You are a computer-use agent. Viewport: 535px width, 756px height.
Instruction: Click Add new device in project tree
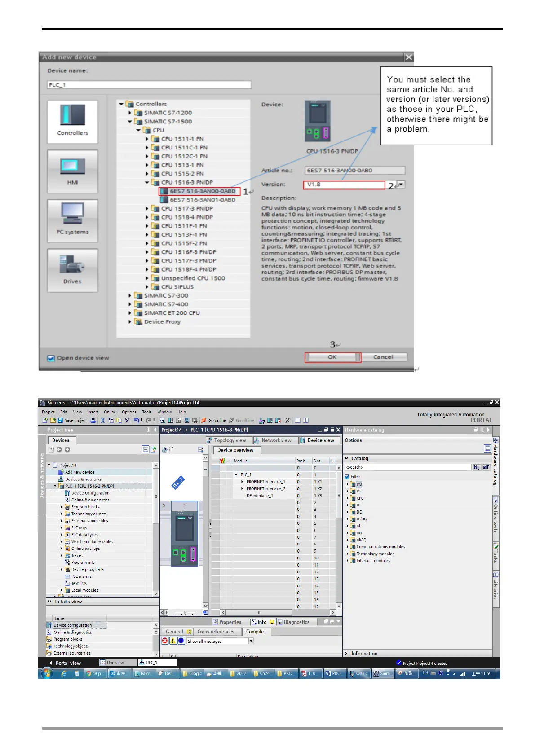(80, 472)
